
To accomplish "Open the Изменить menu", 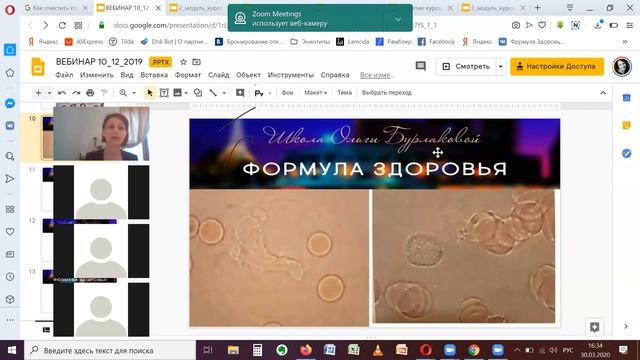I will (x=97, y=75).
